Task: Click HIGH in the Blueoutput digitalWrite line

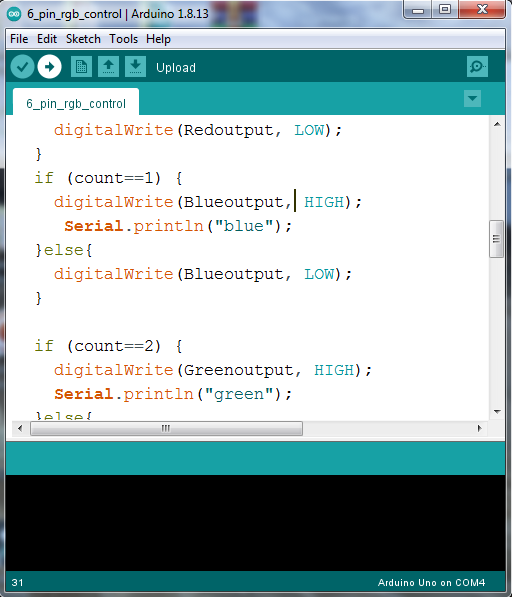Action: click(x=324, y=202)
